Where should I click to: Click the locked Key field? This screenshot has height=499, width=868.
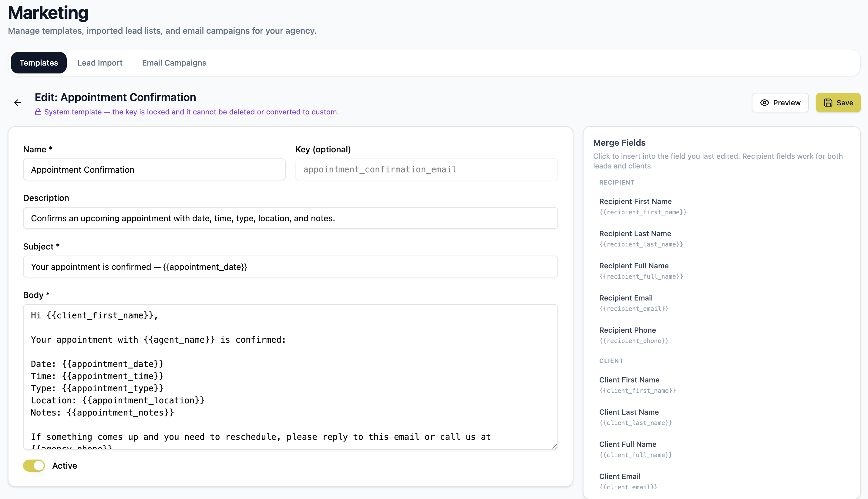(426, 169)
